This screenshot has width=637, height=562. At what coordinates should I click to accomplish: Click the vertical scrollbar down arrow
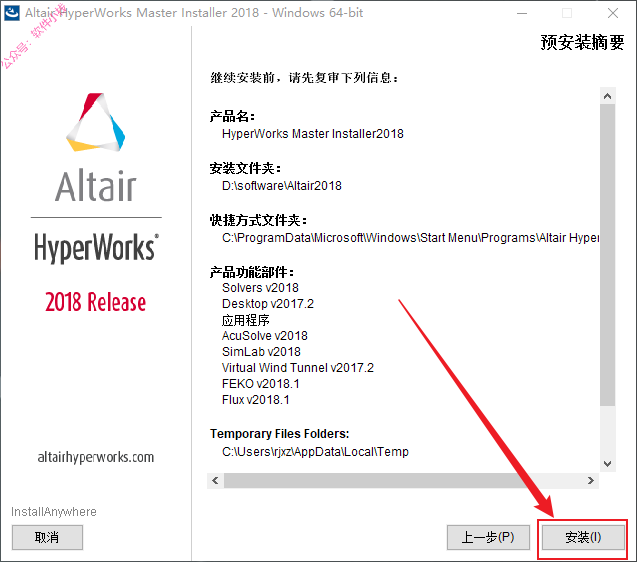coord(607,464)
